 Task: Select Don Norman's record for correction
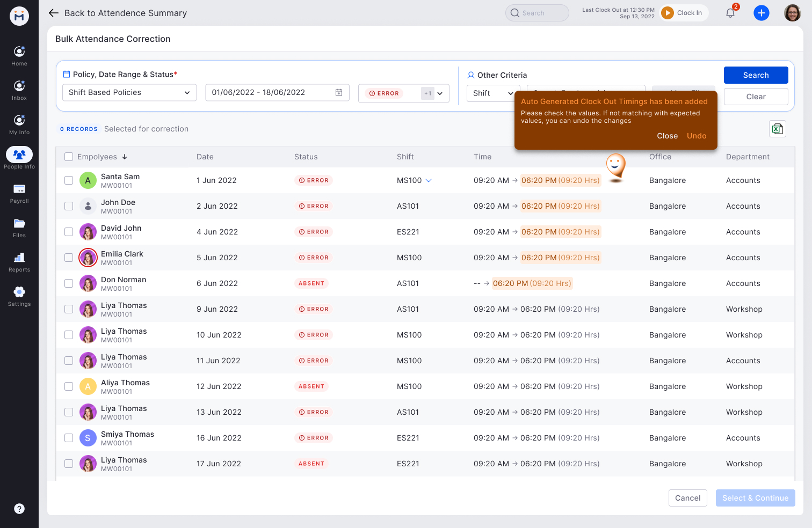click(69, 283)
